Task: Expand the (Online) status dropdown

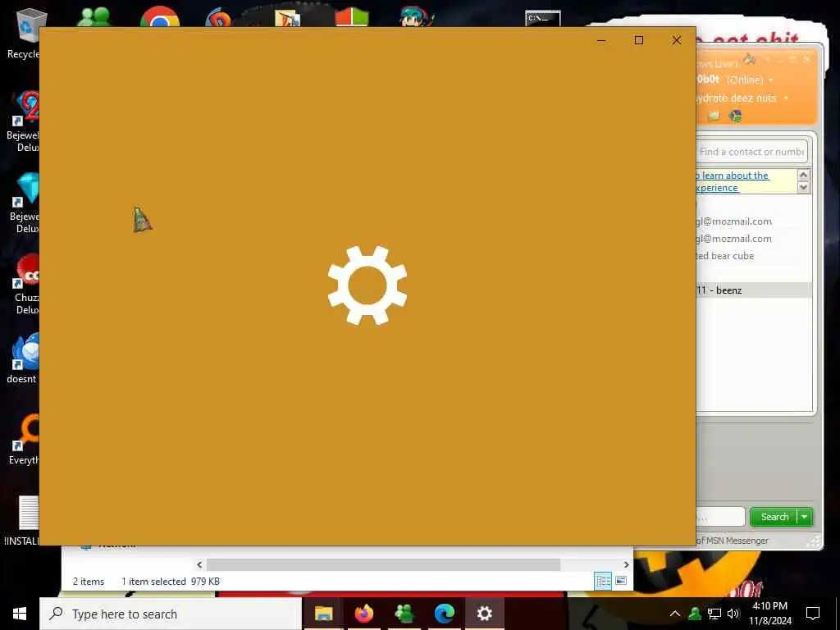Action: pyautogui.click(x=770, y=80)
